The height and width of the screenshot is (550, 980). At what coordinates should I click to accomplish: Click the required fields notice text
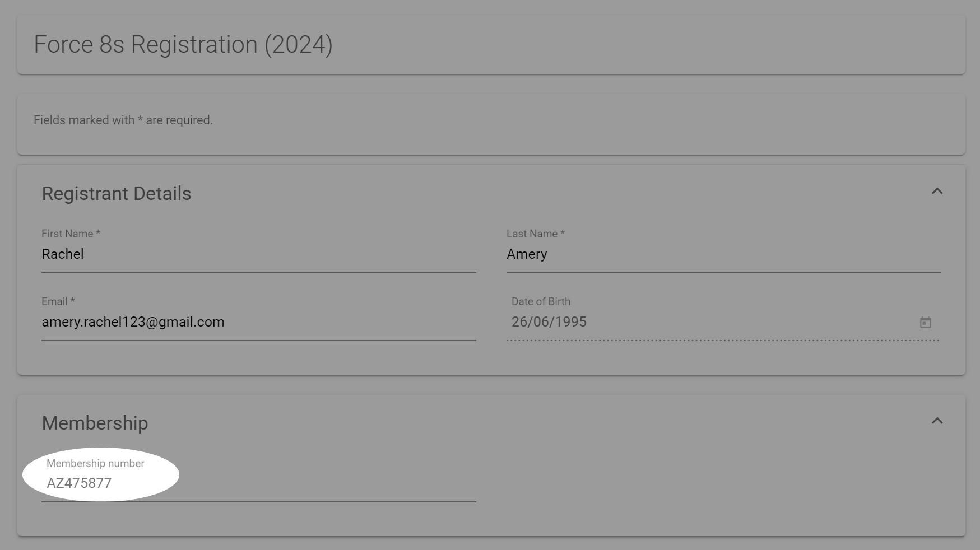[123, 119]
